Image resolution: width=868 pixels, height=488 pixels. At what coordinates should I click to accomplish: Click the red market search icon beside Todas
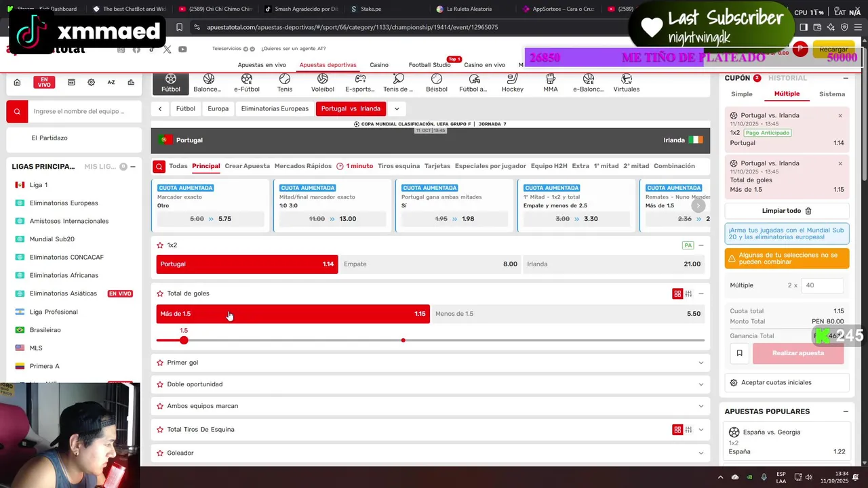pyautogui.click(x=159, y=166)
